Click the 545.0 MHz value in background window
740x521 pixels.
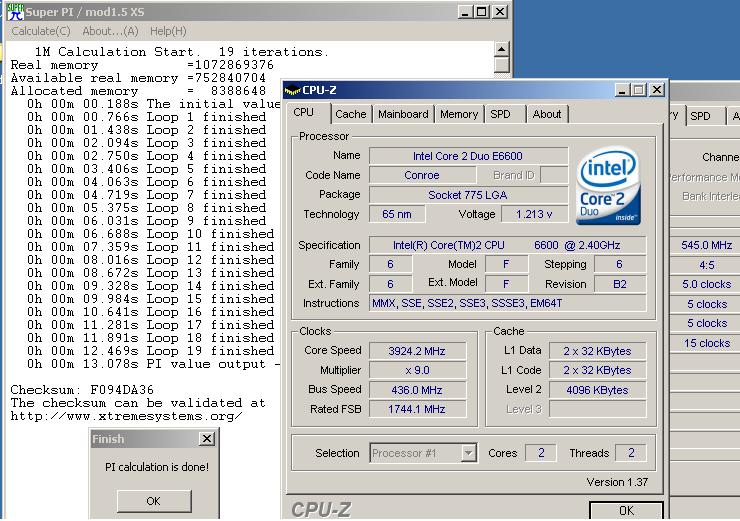click(706, 245)
